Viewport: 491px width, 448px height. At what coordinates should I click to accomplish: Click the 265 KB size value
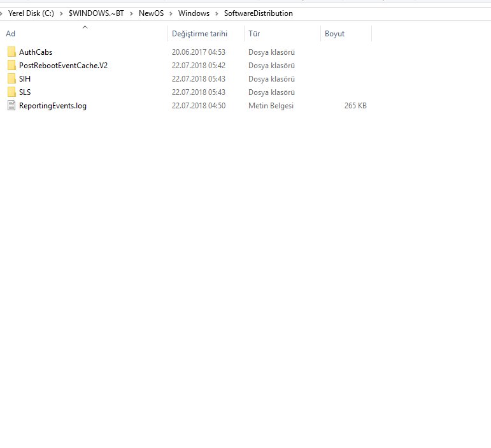[x=355, y=106]
